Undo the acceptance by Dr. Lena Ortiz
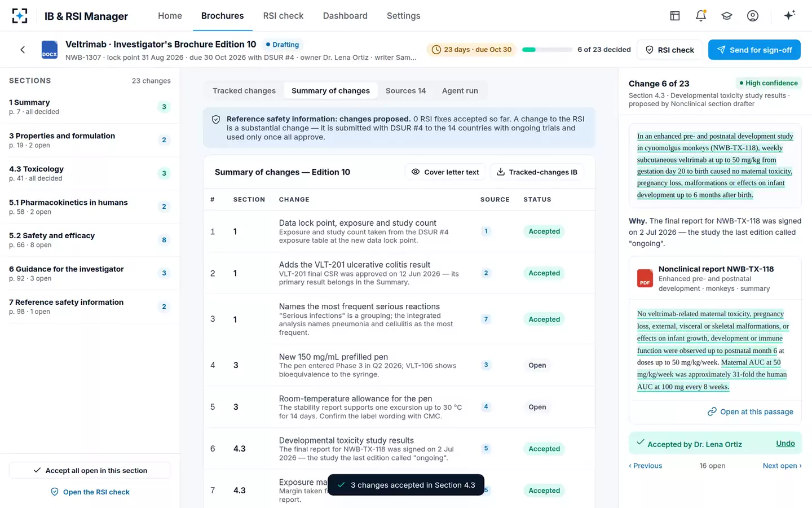This screenshot has height=508, width=812. (785, 444)
